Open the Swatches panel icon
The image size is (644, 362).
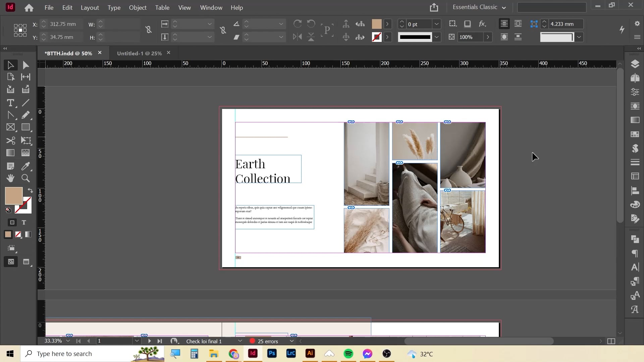(x=635, y=134)
